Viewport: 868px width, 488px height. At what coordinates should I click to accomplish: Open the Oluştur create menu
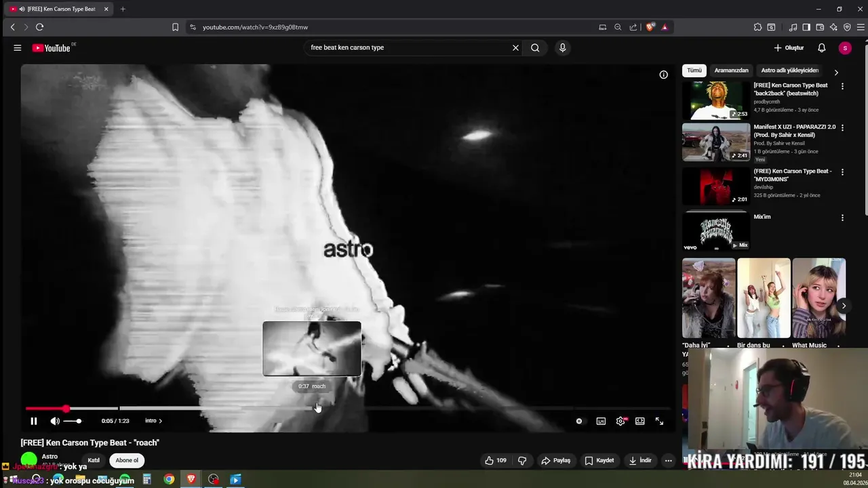(789, 48)
